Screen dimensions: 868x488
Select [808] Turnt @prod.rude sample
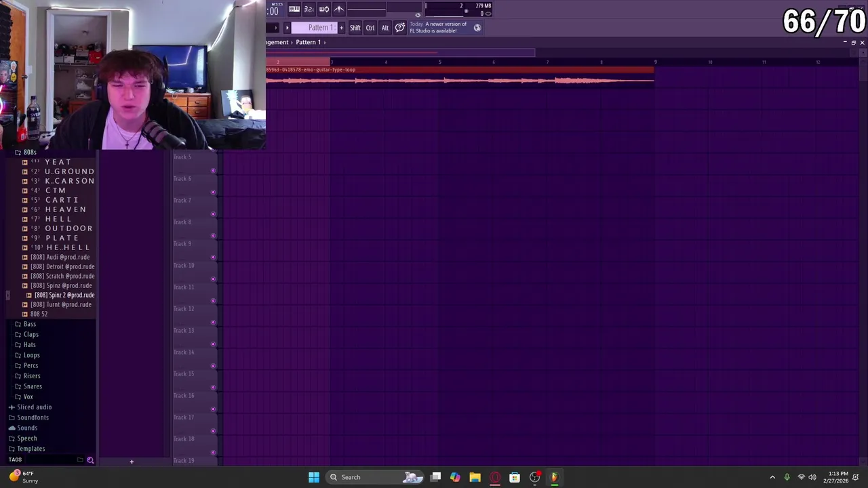60,304
